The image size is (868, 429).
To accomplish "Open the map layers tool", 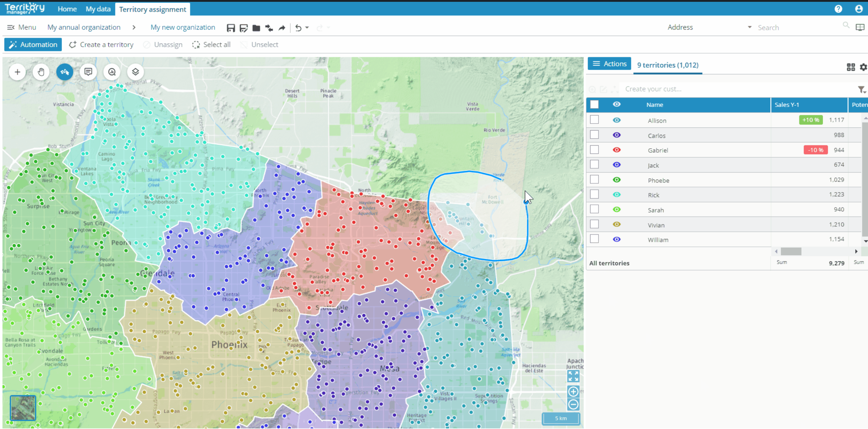I will [135, 72].
